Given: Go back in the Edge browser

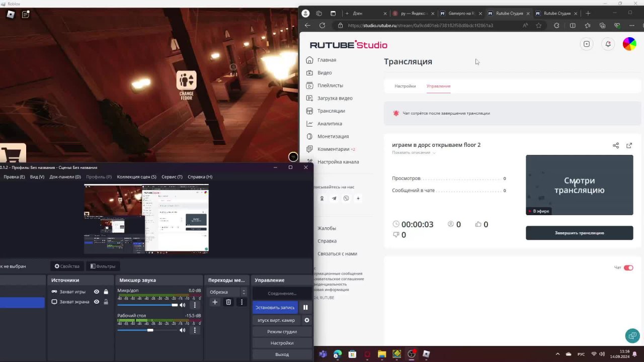Looking at the screenshot, I should (307, 26).
